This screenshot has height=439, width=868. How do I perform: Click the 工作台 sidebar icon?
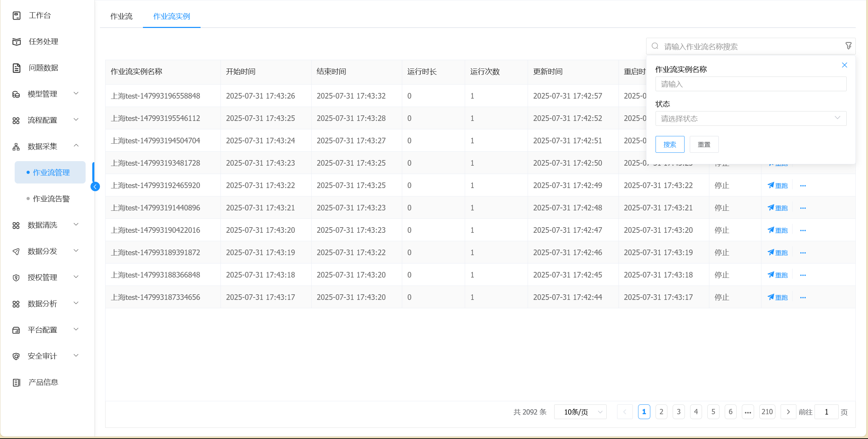[x=16, y=15]
